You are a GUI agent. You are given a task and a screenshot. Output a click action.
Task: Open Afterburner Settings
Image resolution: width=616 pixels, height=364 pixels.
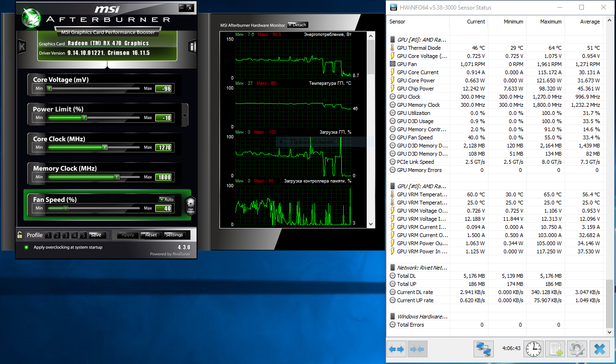174,235
